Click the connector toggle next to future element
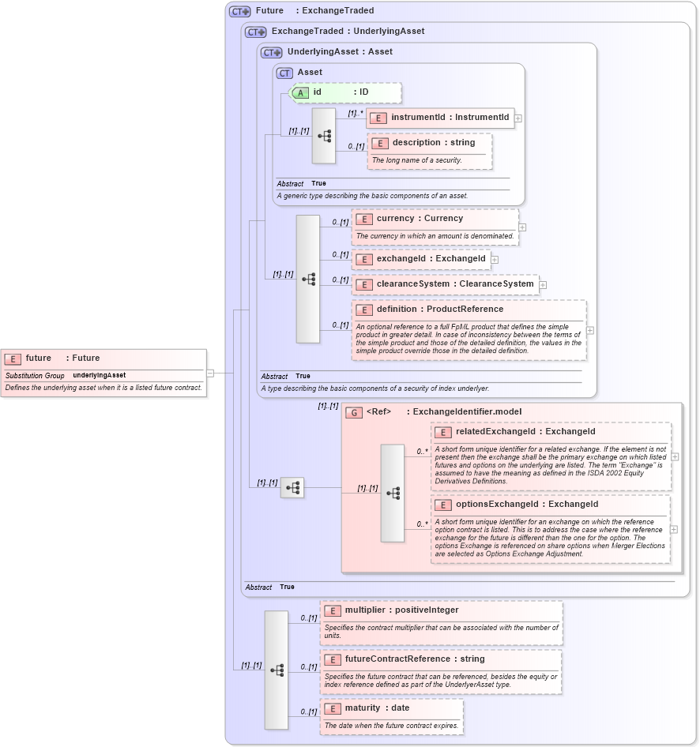The width and height of the screenshot is (700, 747). point(212,372)
